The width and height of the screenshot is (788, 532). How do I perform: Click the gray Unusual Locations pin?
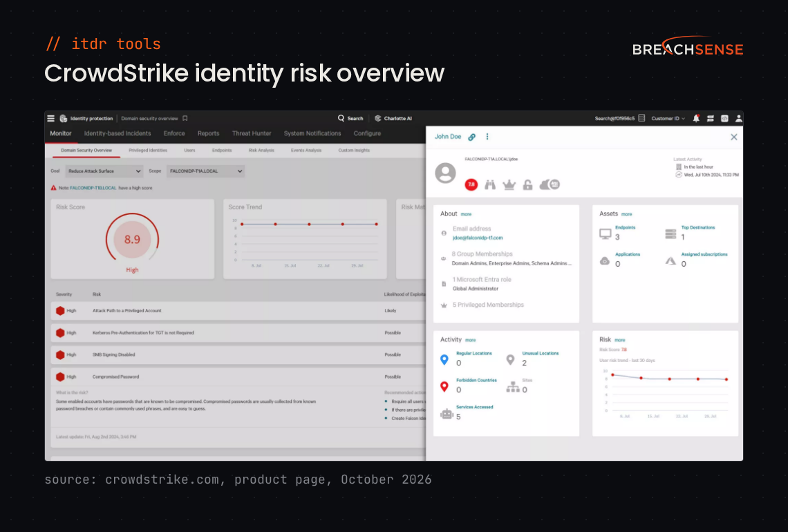[511, 360]
